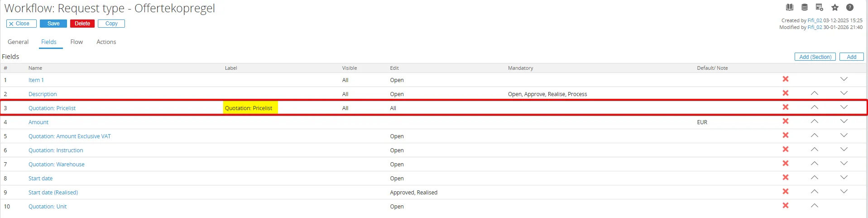
Task: Move Start date (Realised) row up
Action: [x=815, y=191]
